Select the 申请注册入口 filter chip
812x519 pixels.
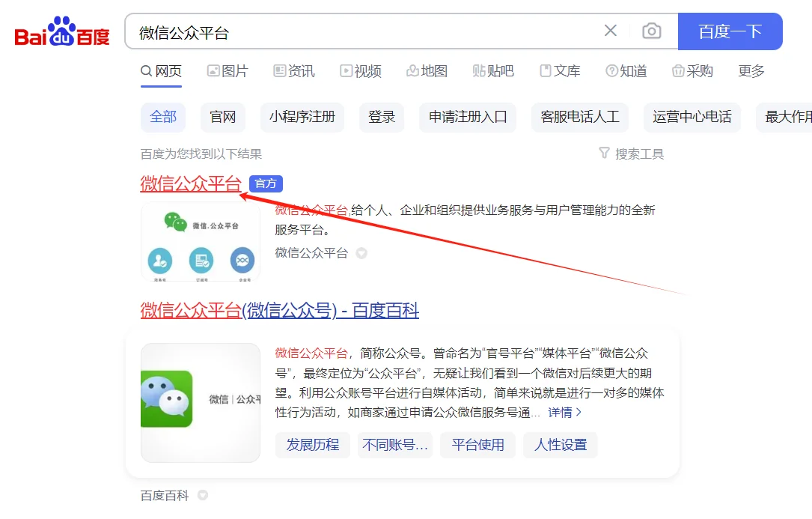(468, 117)
